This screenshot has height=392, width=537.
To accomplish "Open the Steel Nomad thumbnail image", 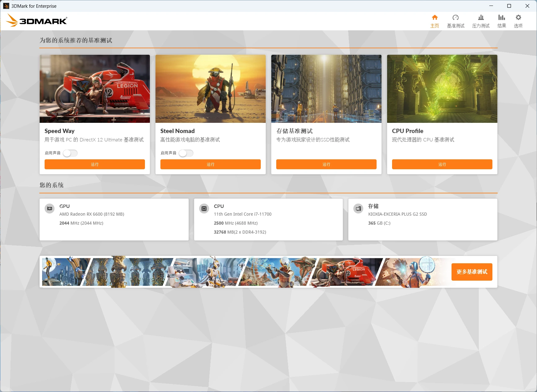I will (211, 89).
